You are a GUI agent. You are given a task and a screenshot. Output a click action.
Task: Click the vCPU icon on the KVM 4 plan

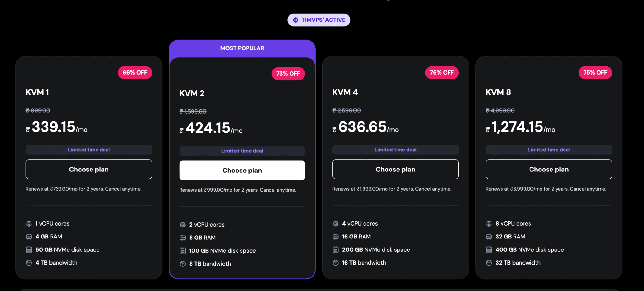click(335, 223)
